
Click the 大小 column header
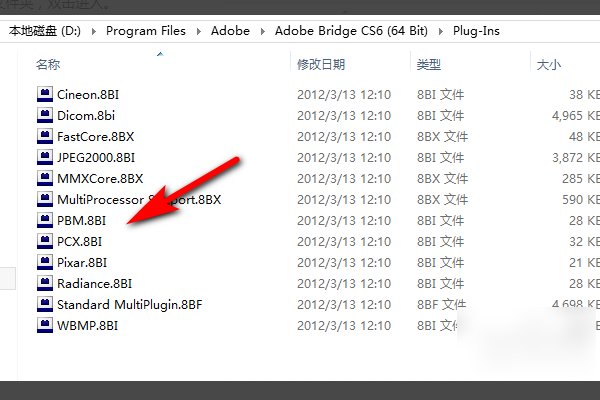(549, 65)
